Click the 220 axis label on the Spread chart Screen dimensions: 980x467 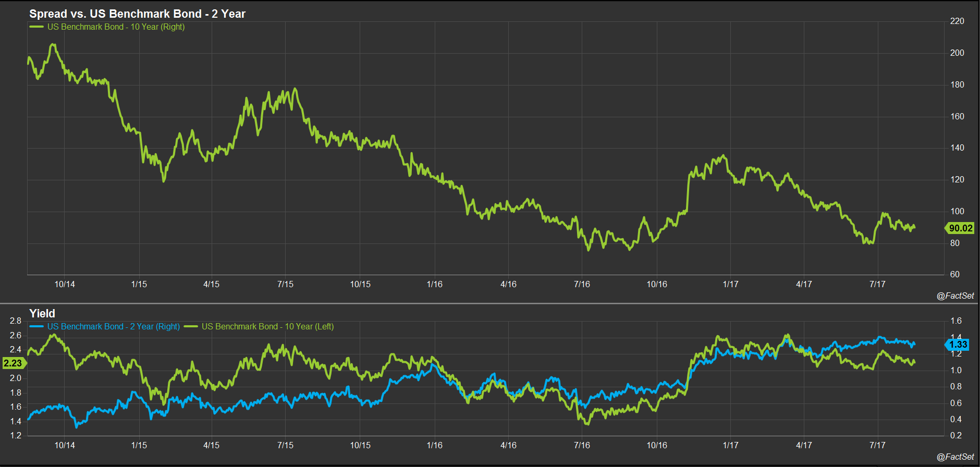(x=957, y=21)
